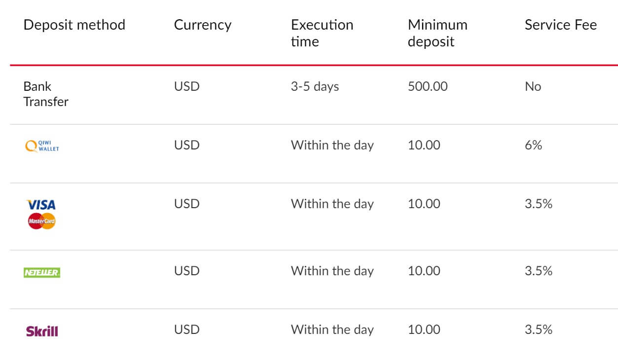
Task: Select 10.00 in the Visa MasterCard row
Action: (x=424, y=204)
